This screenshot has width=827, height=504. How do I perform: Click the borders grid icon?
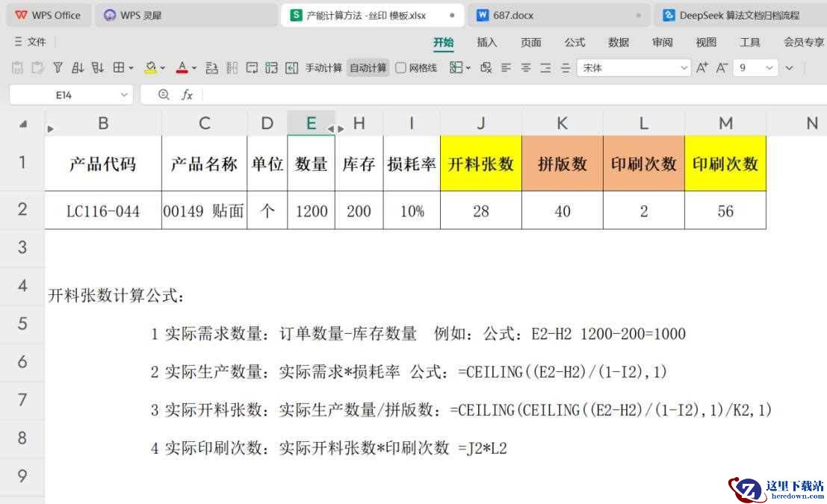[x=119, y=67]
